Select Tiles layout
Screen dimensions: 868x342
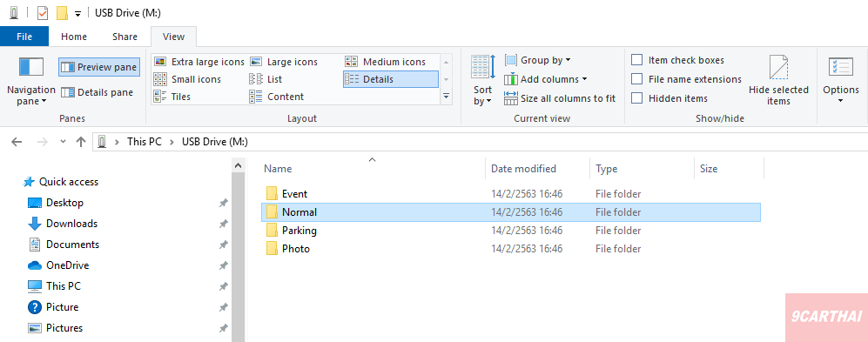click(172, 97)
